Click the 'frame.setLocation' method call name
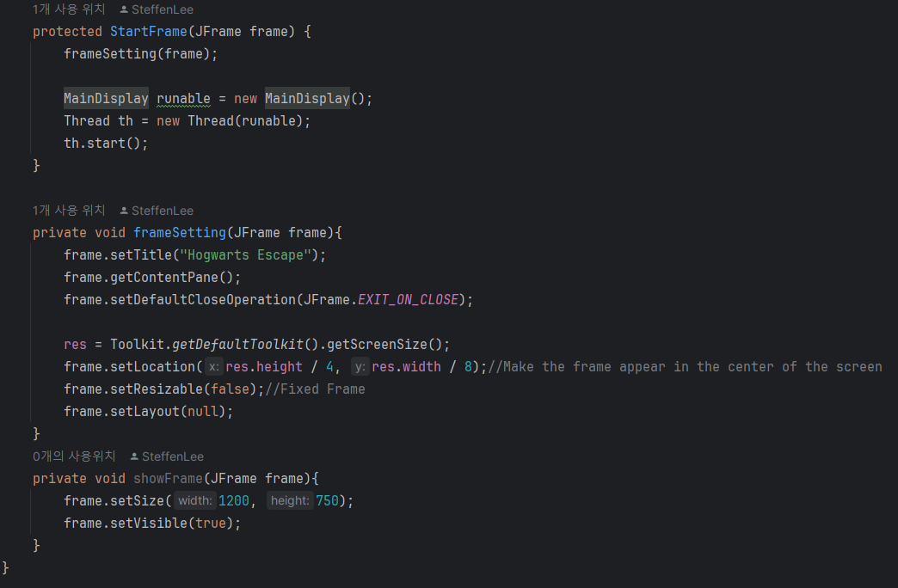The height and width of the screenshot is (588, 898). 129,366
